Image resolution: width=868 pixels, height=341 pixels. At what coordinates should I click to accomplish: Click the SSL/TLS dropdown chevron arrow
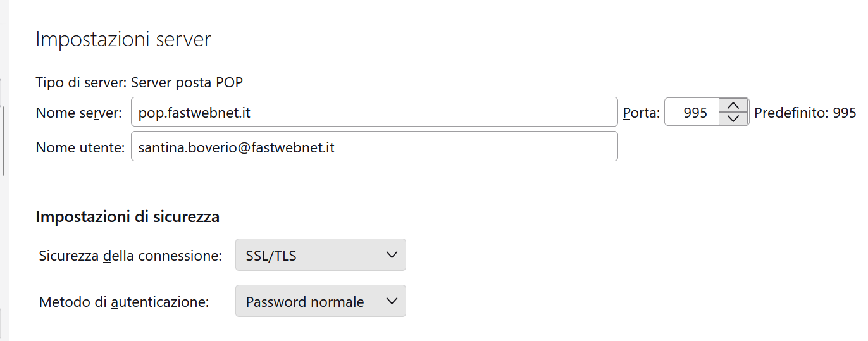click(x=392, y=255)
